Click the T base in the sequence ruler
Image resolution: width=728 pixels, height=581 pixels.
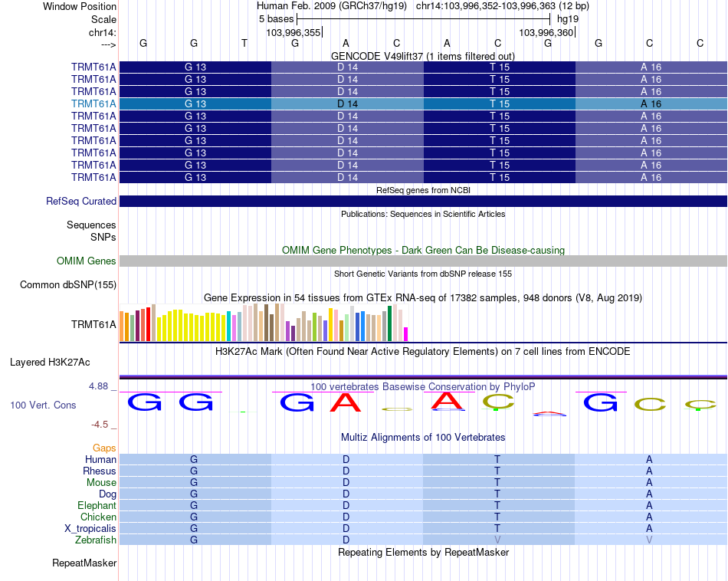[x=244, y=43]
